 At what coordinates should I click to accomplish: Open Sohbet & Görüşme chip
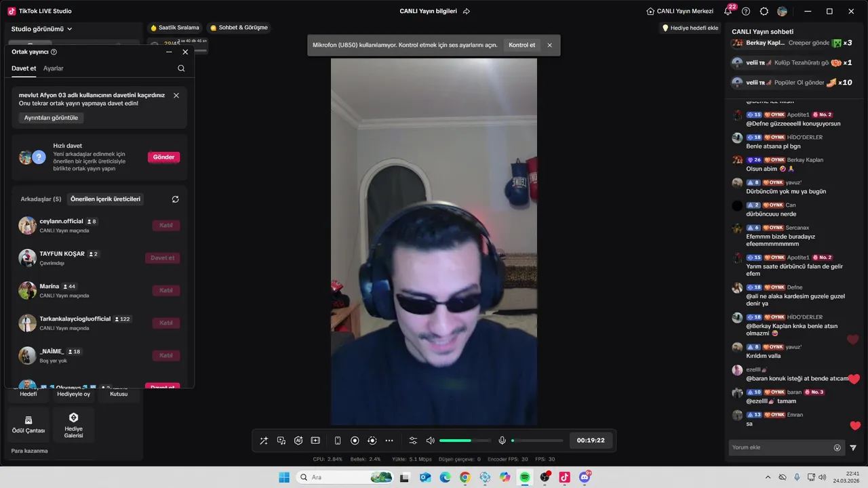(x=239, y=28)
